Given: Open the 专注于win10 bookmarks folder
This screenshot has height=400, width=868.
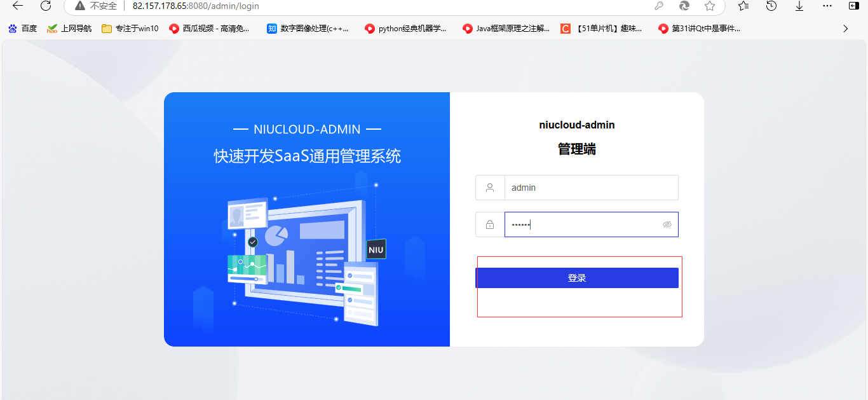Looking at the screenshot, I should point(130,29).
